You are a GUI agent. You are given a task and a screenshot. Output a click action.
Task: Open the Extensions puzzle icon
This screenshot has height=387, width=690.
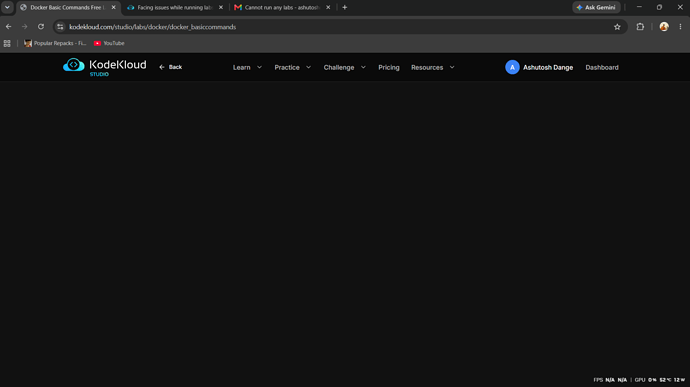point(640,27)
